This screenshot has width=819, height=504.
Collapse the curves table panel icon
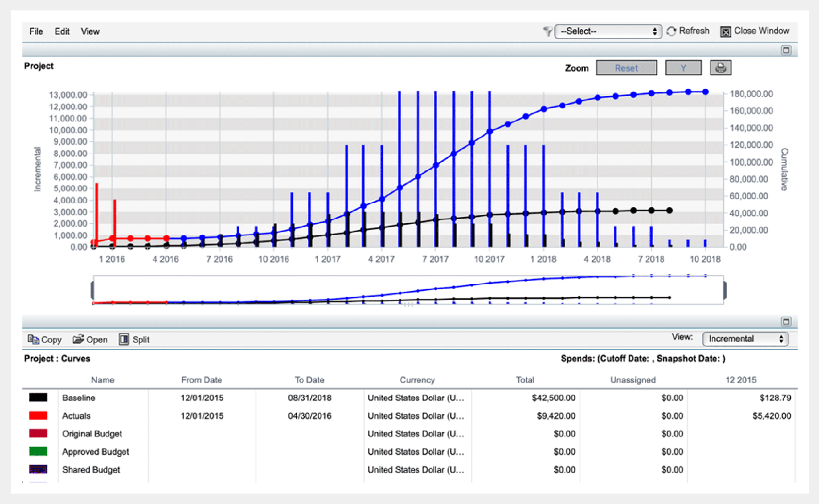(786, 321)
